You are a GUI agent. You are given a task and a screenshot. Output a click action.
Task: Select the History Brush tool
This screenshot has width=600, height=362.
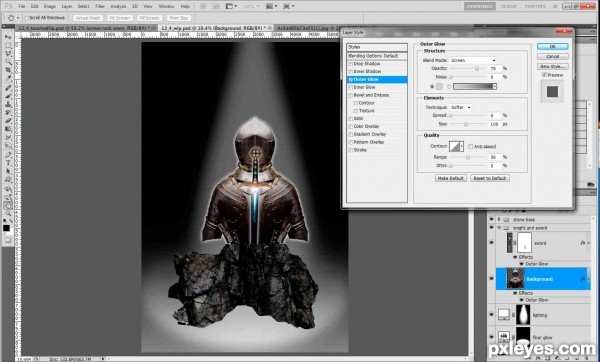click(8, 113)
